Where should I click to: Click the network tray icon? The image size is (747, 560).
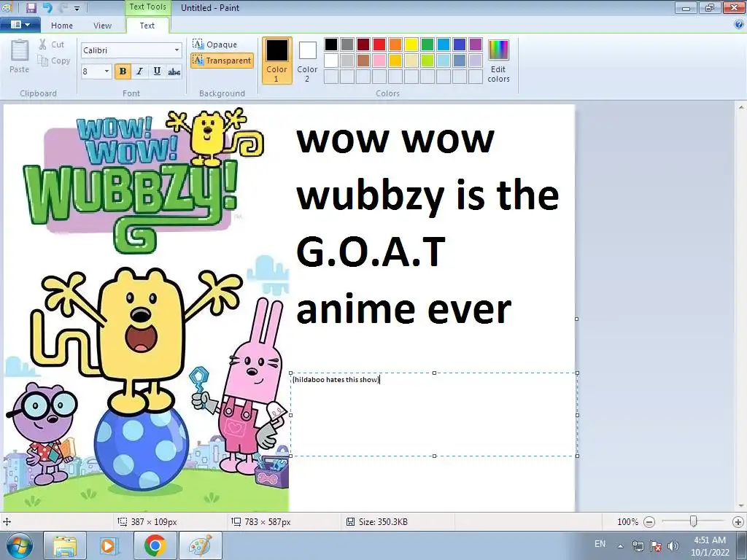click(x=638, y=546)
